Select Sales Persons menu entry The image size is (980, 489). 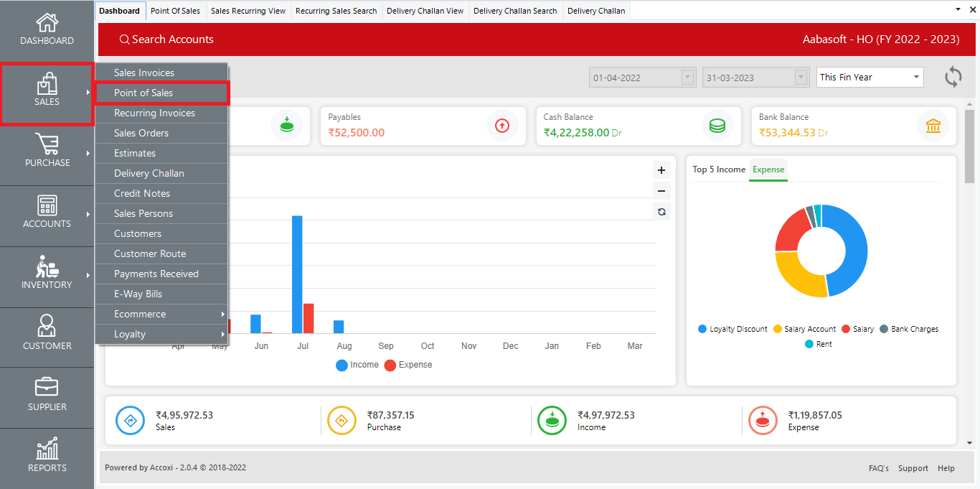(161, 213)
